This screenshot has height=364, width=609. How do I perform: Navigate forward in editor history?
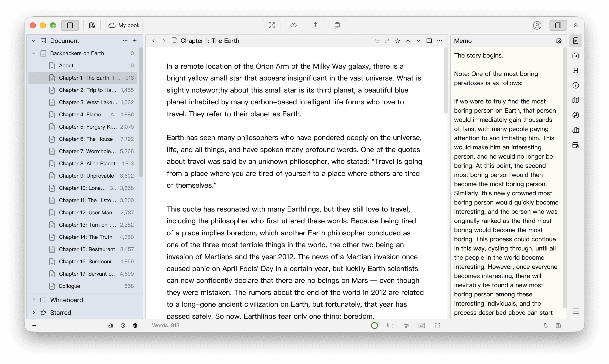pyautogui.click(x=164, y=41)
